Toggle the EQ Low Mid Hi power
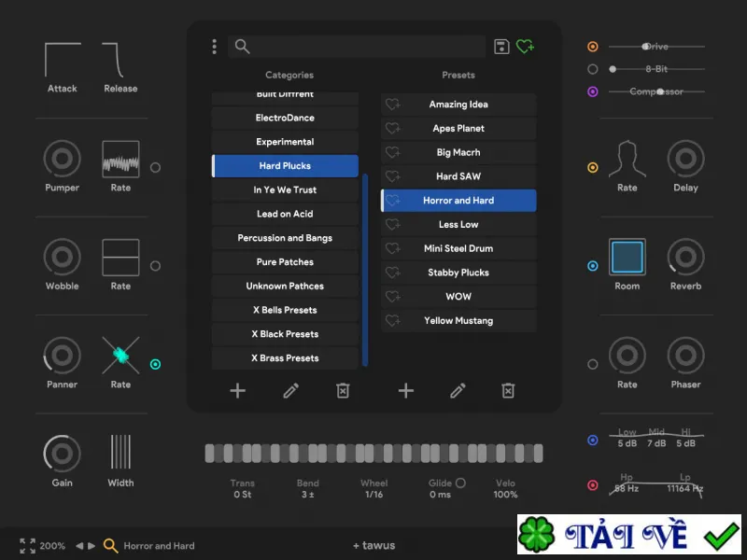Viewport: 747px width, 560px height. pyautogui.click(x=593, y=440)
